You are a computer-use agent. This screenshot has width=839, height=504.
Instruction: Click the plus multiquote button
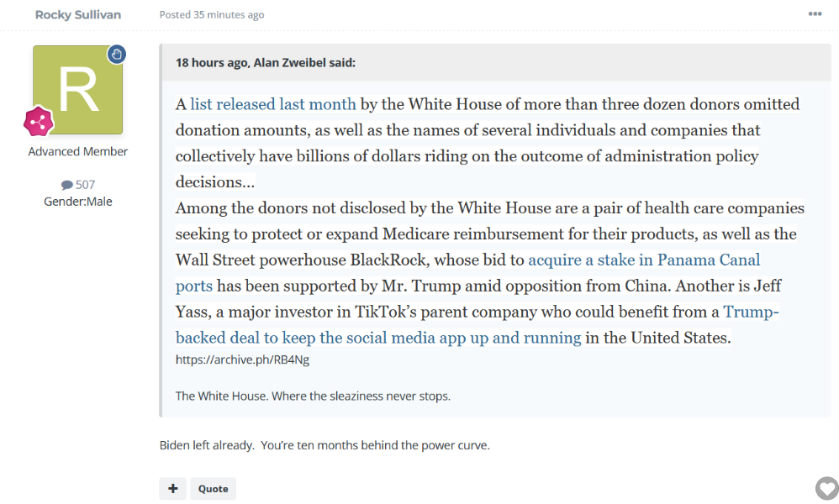click(172, 488)
